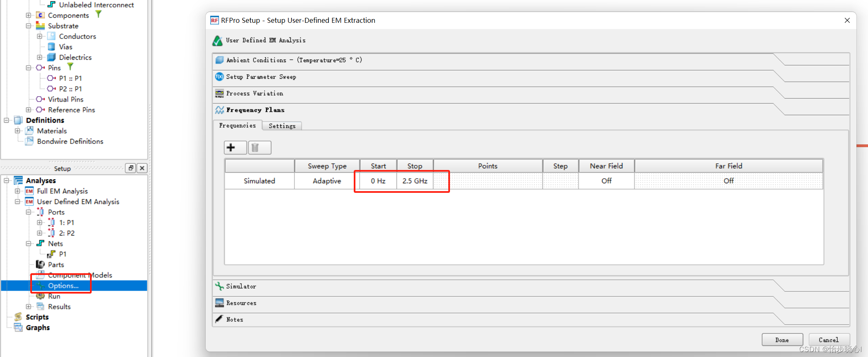Edit the Stop frequency cell 2.5 GHz

415,181
